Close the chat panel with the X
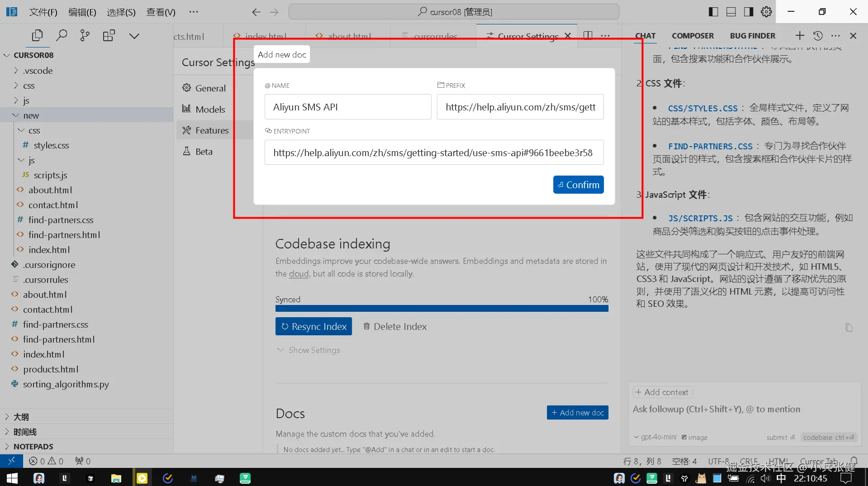The height and width of the screenshot is (486, 868). point(853,35)
